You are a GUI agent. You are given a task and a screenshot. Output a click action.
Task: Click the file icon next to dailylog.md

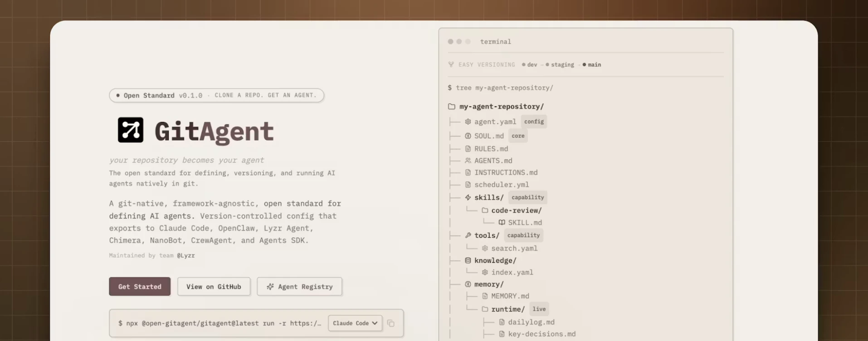pos(502,322)
